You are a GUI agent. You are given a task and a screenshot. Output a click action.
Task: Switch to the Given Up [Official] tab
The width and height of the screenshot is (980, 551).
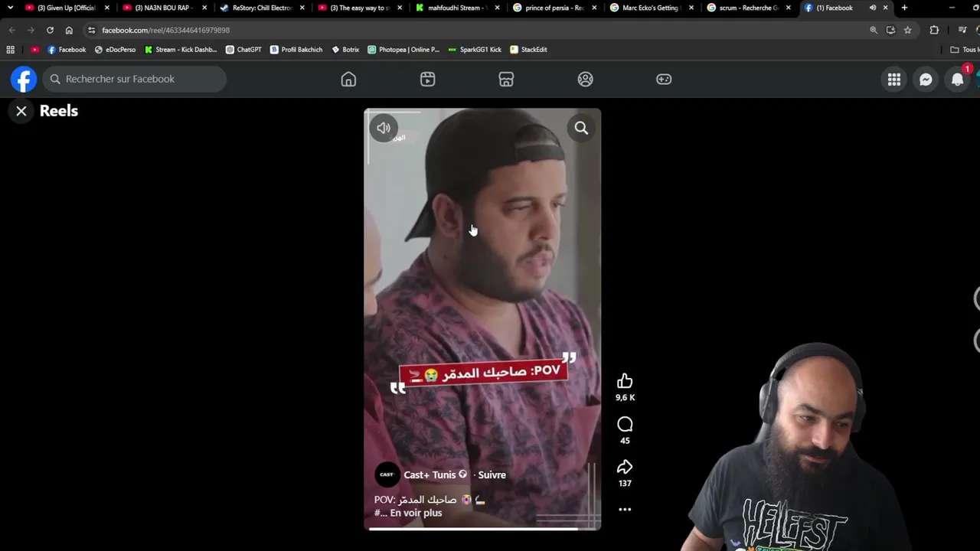point(66,8)
